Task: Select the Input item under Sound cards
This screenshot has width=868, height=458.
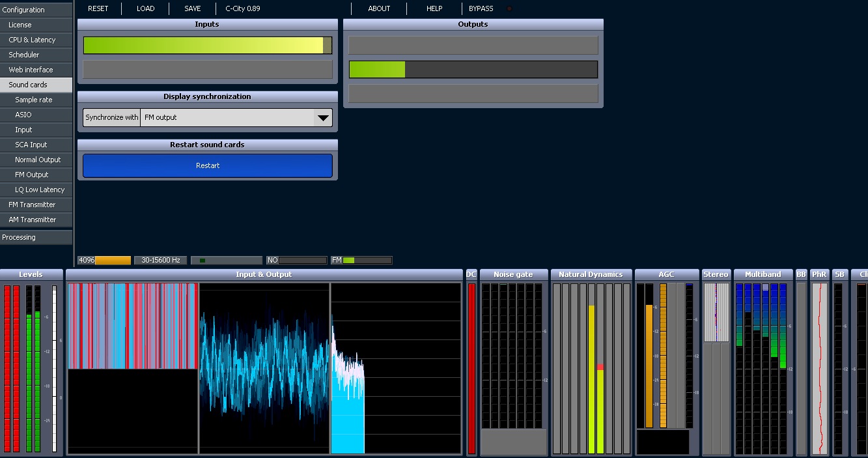Action: [36, 130]
